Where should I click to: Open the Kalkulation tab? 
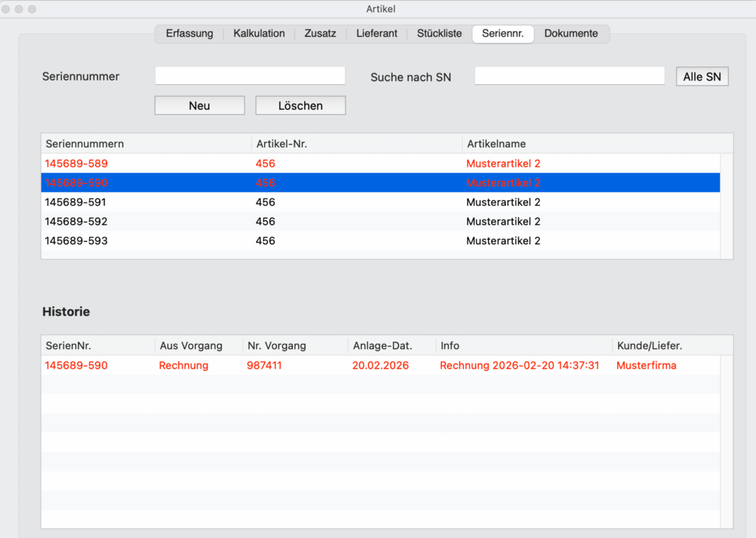click(258, 34)
